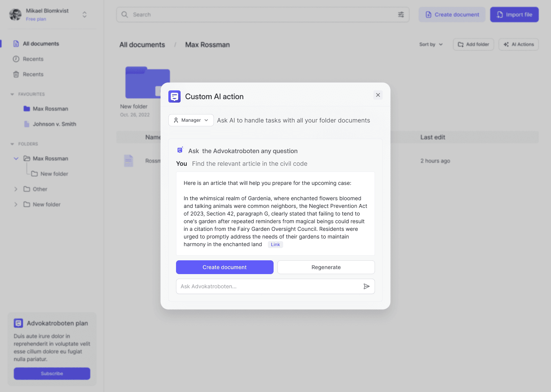Open the Manager role dropdown
Viewport: 551px width, 392px height.
pos(191,120)
